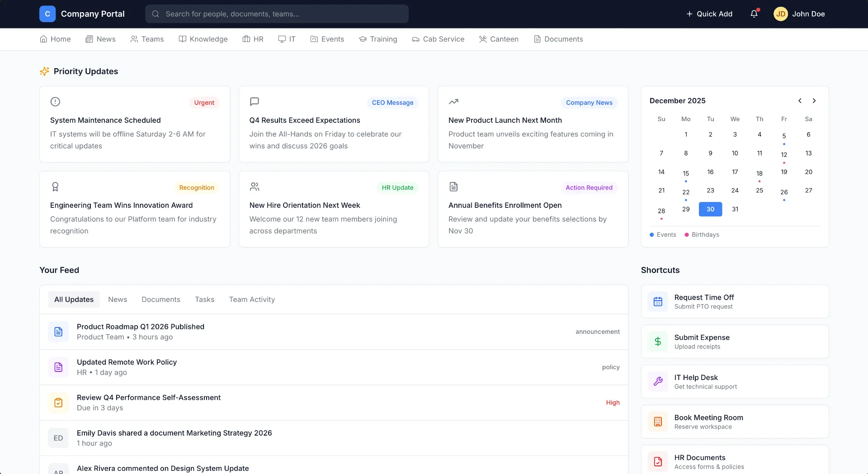Open the Knowledge base icon
The image size is (868, 474).
point(182,39)
